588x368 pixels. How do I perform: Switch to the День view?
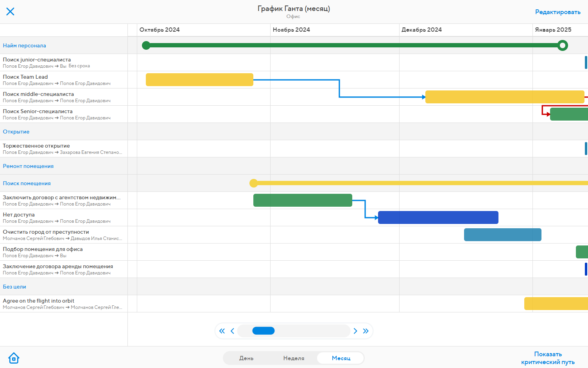[x=246, y=358]
